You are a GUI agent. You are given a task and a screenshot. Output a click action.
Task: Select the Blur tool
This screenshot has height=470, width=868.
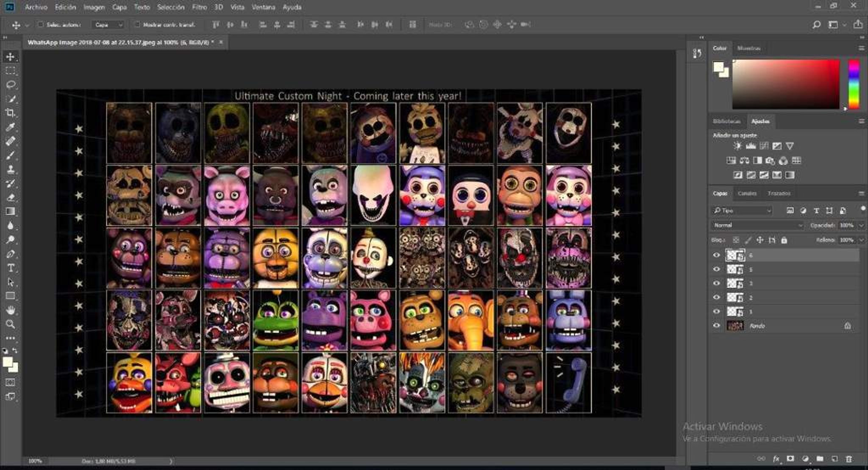[x=11, y=226]
